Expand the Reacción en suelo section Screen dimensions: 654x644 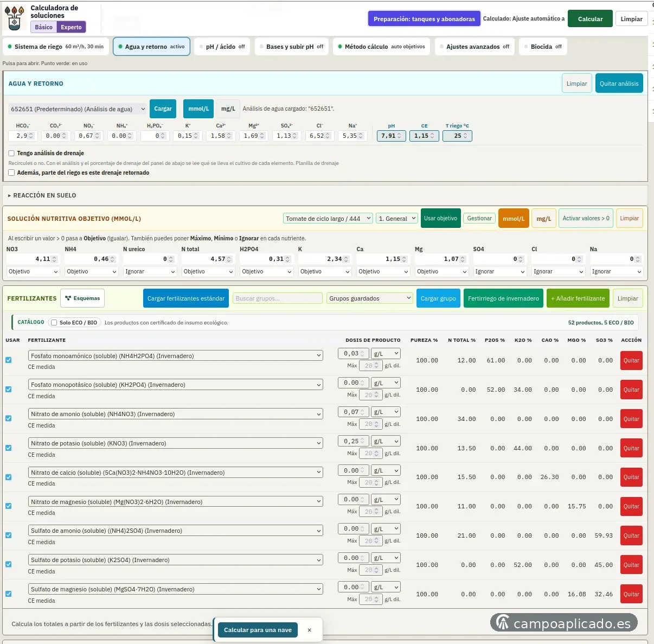point(42,195)
